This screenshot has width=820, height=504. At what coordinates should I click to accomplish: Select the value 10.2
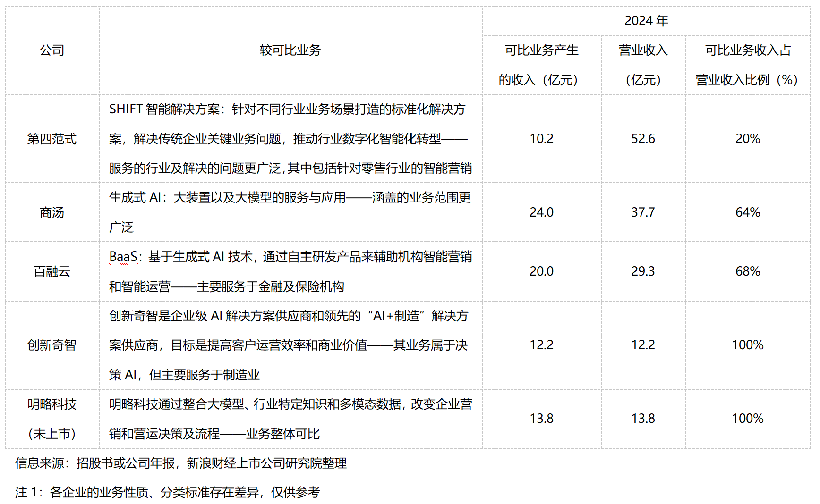click(x=541, y=139)
